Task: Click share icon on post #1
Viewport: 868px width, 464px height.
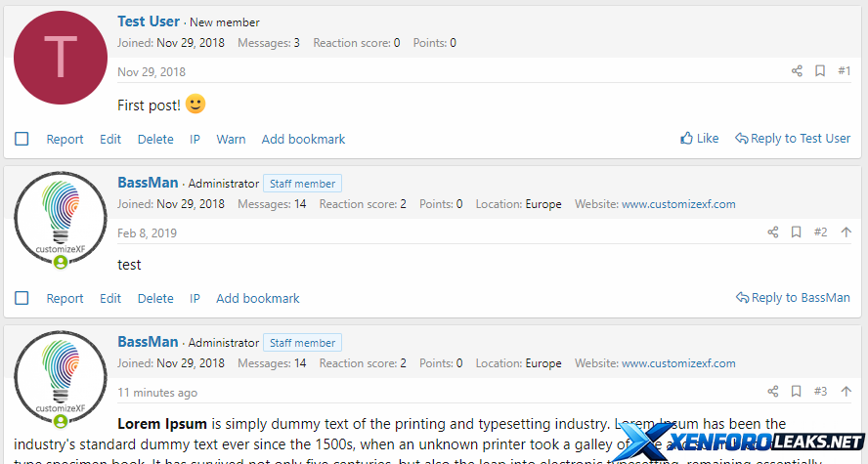Action: (797, 71)
